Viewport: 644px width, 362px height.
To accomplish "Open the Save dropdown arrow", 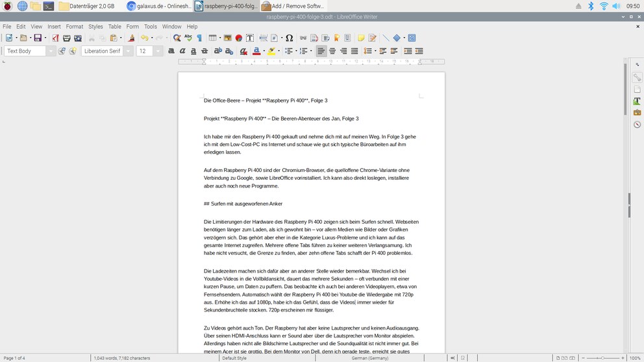I will coord(45,38).
